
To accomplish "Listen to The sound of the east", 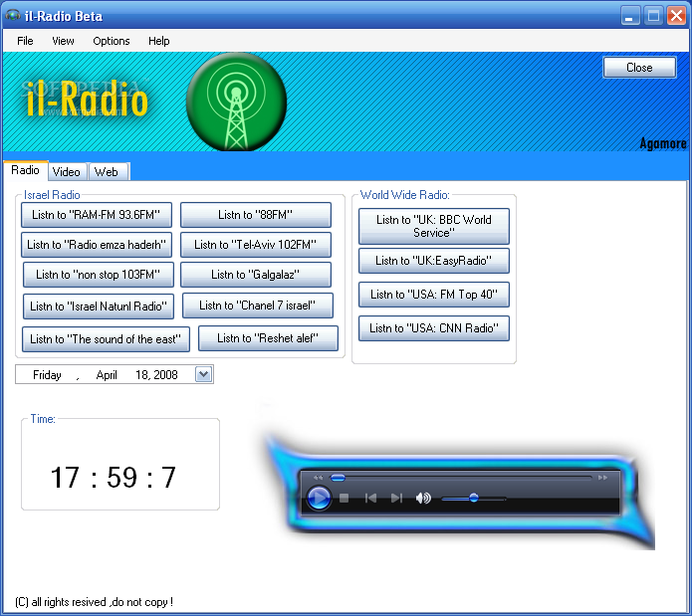I will (x=106, y=339).
